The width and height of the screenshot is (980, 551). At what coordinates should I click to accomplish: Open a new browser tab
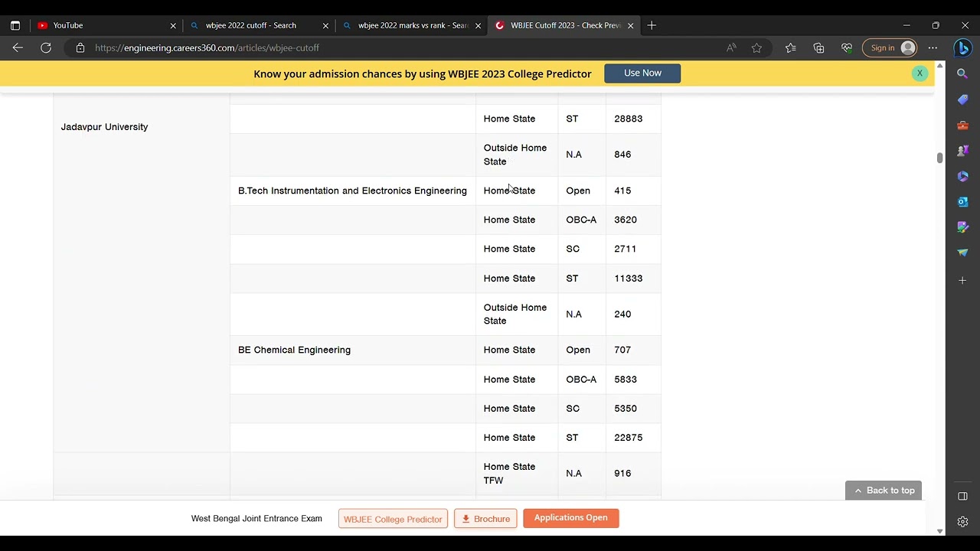coord(652,25)
